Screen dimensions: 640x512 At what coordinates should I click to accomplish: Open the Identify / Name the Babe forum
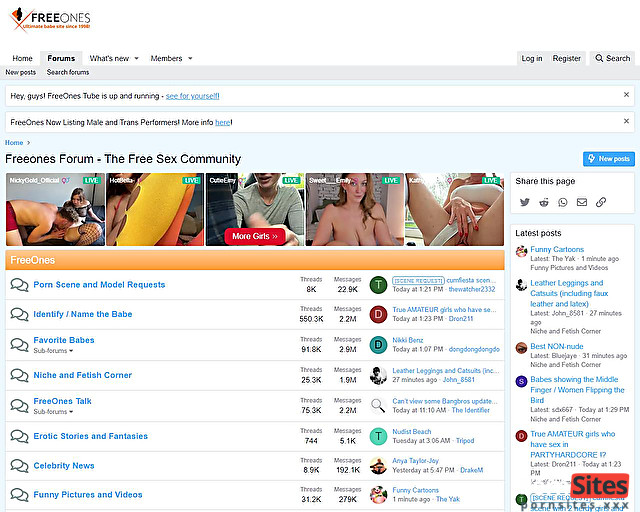pos(83,314)
